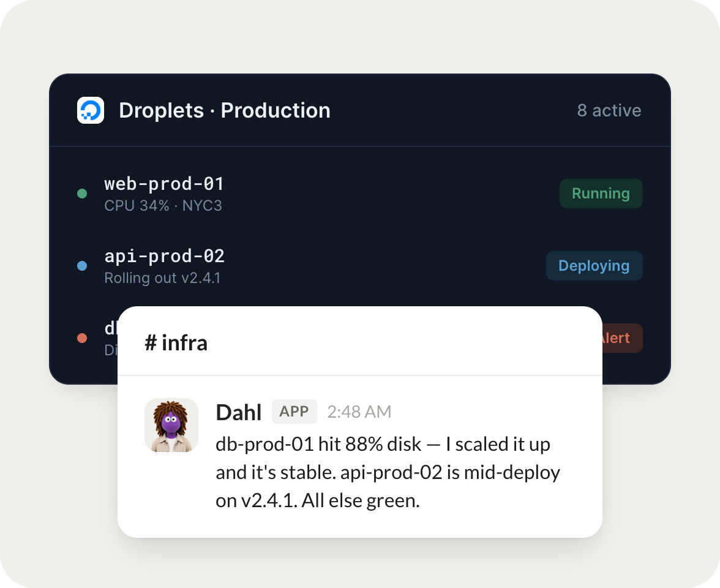
Task: Click the green status dot for web-prod-01
Action: [x=82, y=194]
